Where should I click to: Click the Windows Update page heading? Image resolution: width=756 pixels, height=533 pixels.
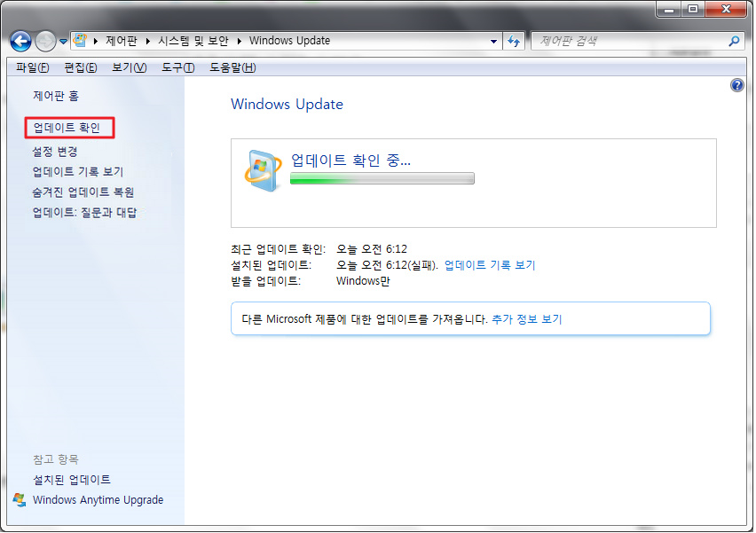pos(287,104)
